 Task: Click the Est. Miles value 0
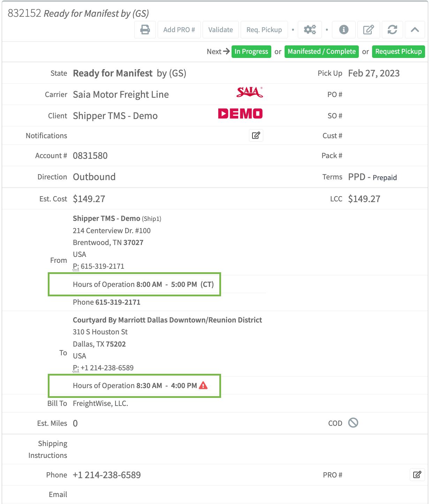click(x=75, y=423)
